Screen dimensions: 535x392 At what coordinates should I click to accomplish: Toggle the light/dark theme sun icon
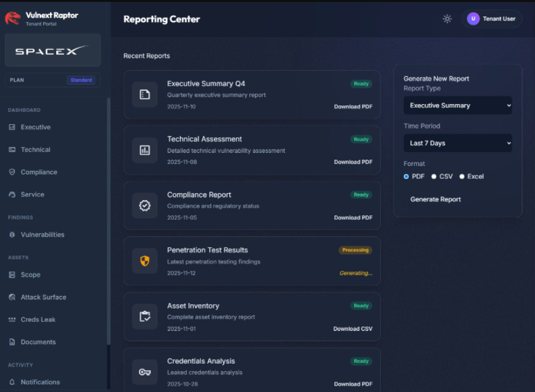(447, 19)
